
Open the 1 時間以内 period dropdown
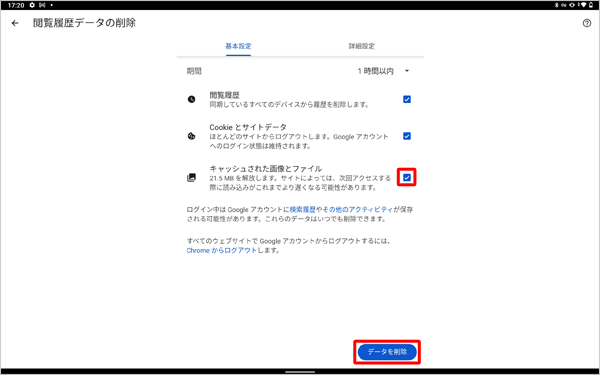pos(383,71)
